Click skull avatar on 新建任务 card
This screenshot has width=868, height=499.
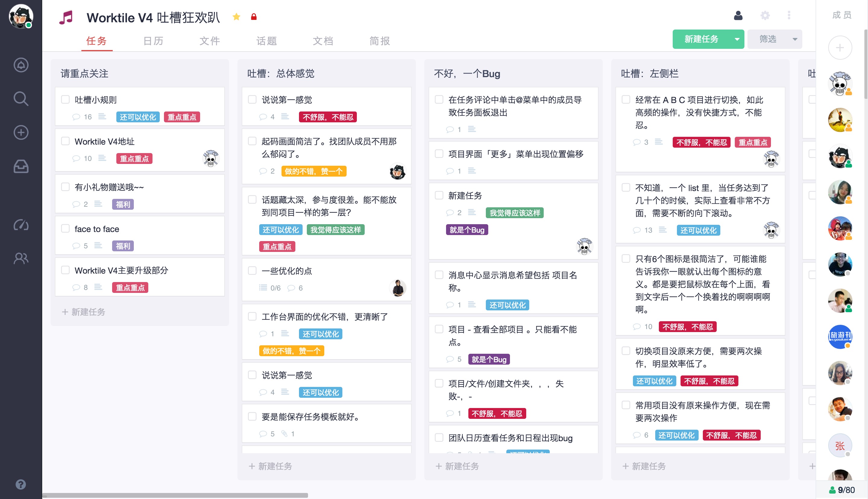coord(584,246)
